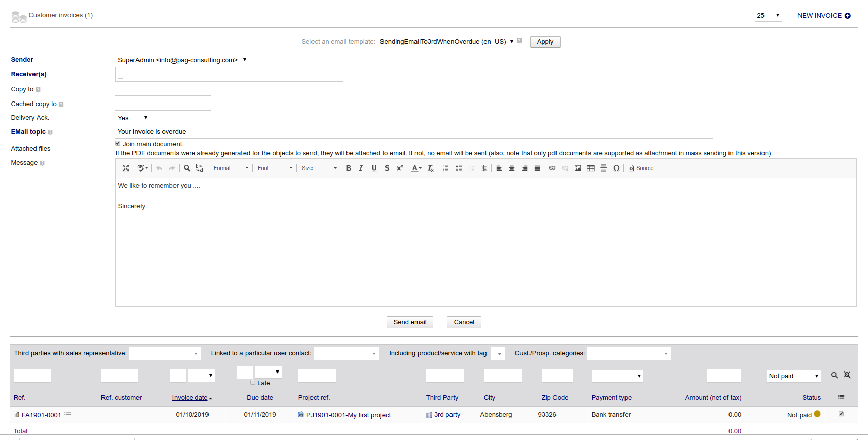This screenshot has height=440, width=868.
Task: Insert numbered list in message
Action: (445, 168)
